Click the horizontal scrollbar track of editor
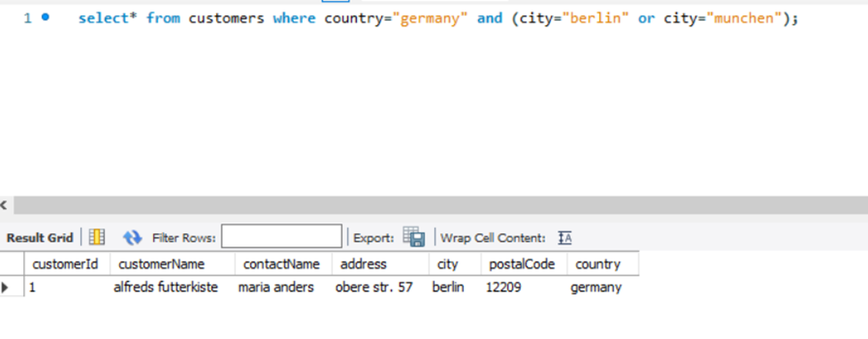Viewport: 868px width, 339px height. tap(441, 206)
